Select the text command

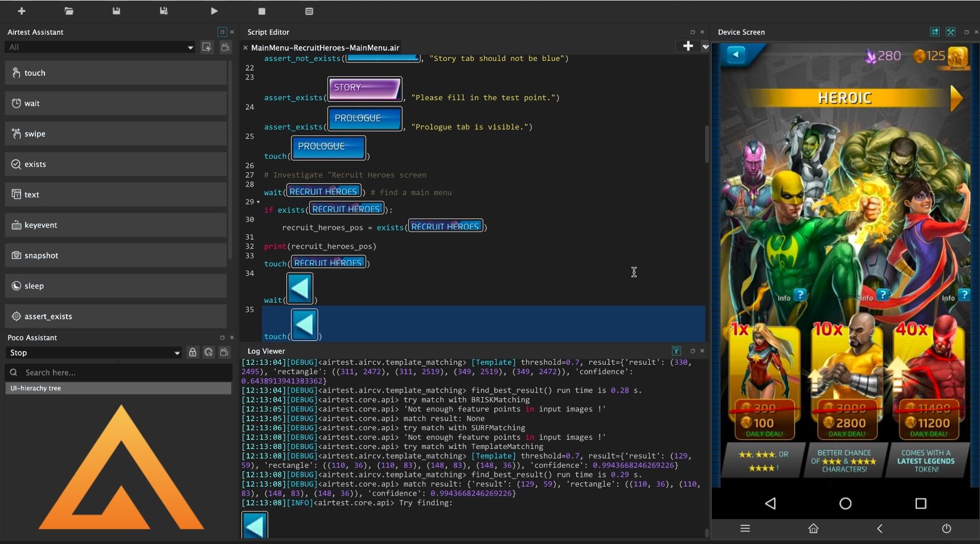116,195
